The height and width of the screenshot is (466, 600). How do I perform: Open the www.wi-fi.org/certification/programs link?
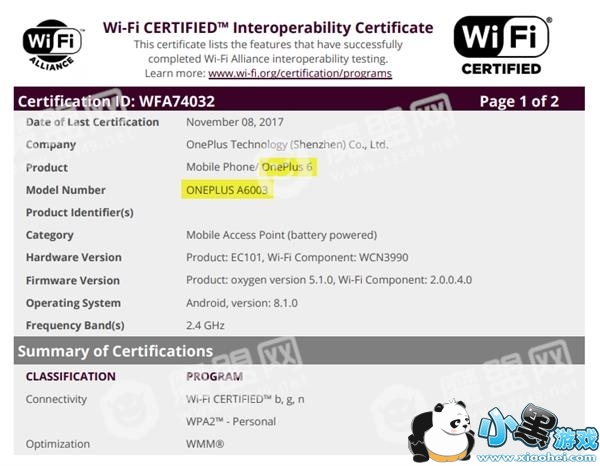point(300,73)
